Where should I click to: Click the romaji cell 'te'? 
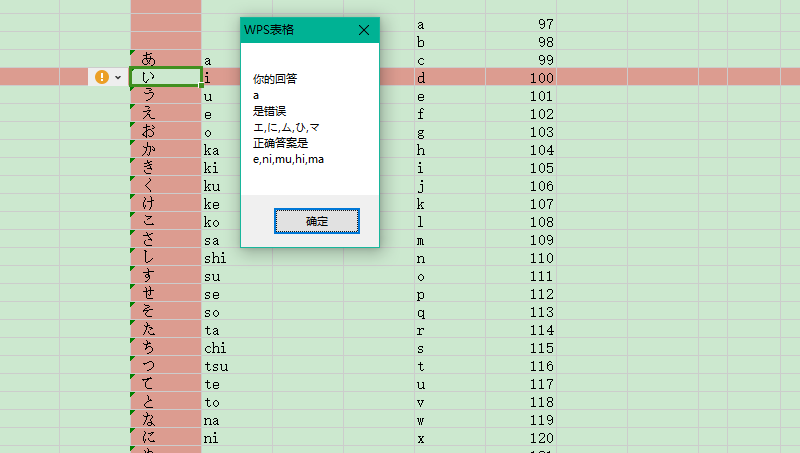pos(237,384)
